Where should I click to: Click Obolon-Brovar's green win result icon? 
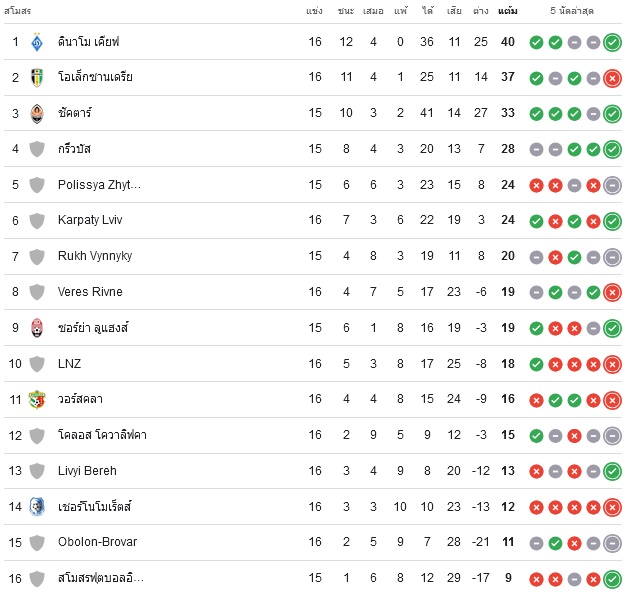point(555,543)
